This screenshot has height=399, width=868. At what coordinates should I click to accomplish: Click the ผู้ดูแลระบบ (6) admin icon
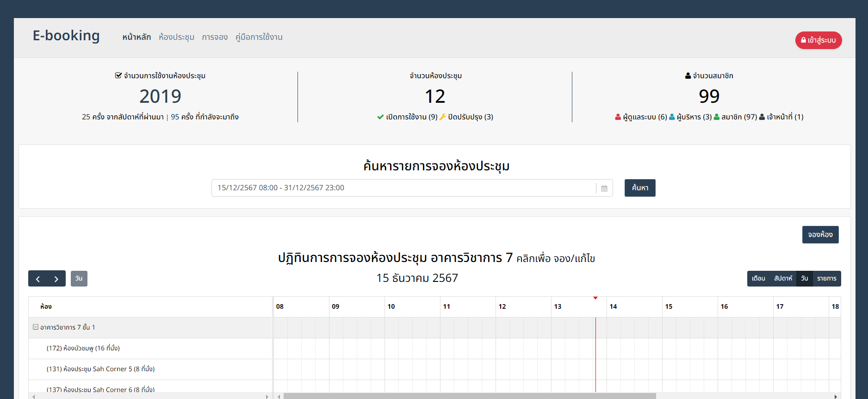(x=618, y=117)
